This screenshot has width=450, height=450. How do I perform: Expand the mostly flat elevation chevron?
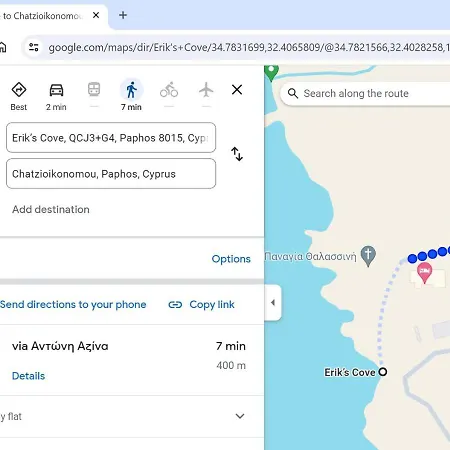[240, 416]
